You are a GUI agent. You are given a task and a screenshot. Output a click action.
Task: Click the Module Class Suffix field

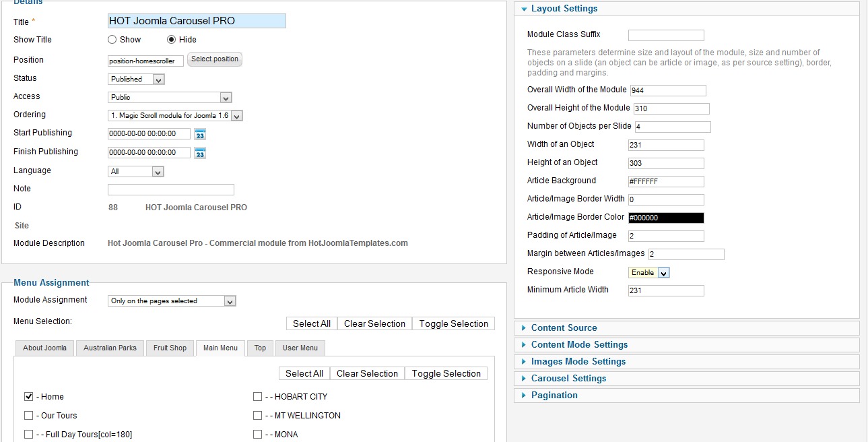click(666, 36)
